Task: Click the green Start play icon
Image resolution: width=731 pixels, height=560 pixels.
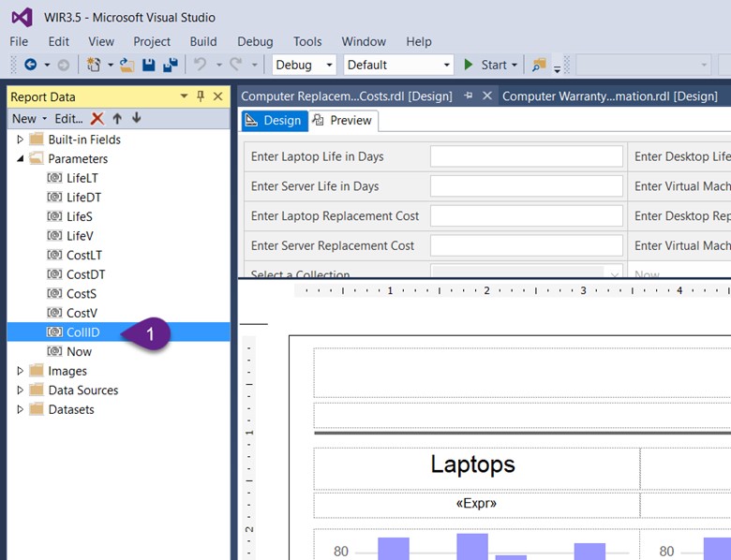Action: (469, 65)
